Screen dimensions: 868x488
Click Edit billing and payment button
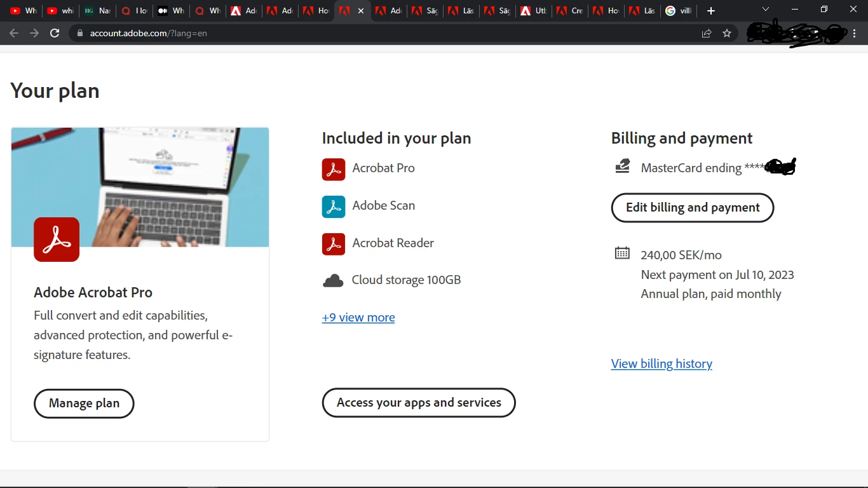(693, 208)
